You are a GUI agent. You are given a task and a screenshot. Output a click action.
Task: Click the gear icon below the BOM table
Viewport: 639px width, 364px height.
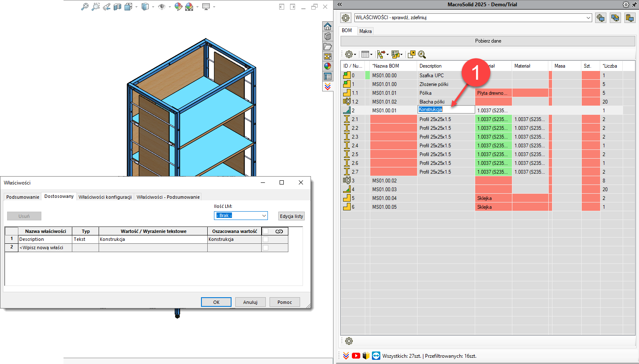(x=349, y=341)
